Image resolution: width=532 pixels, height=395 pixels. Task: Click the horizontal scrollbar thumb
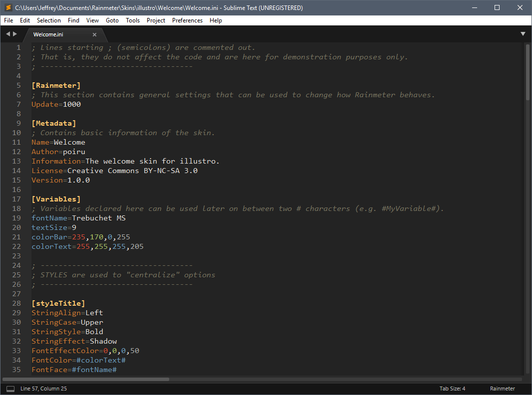coord(86,379)
